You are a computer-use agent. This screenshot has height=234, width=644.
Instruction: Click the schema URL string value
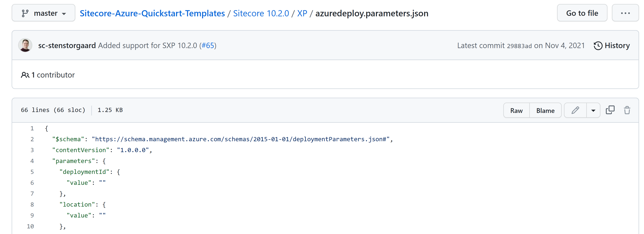click(x=241, y=139)
